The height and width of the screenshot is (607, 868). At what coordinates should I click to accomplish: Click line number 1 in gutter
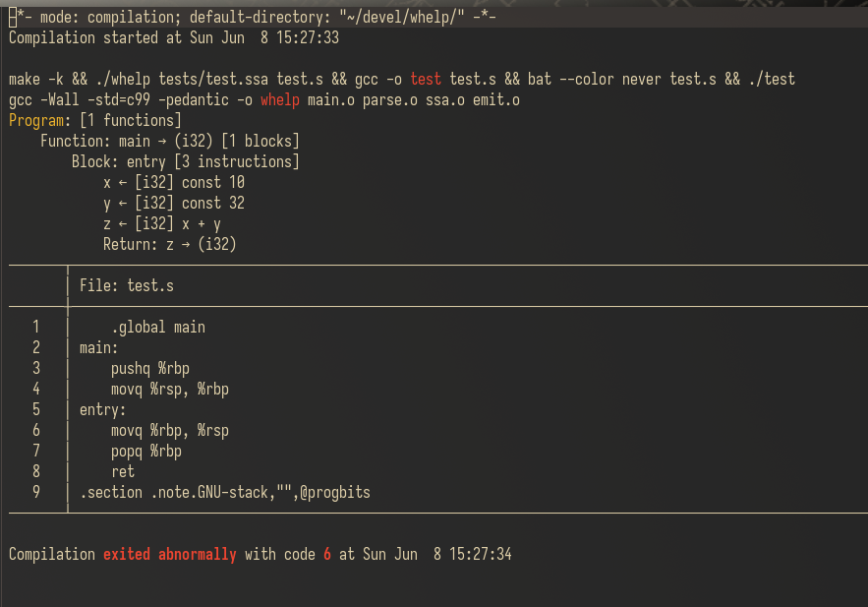click(36, 327)
